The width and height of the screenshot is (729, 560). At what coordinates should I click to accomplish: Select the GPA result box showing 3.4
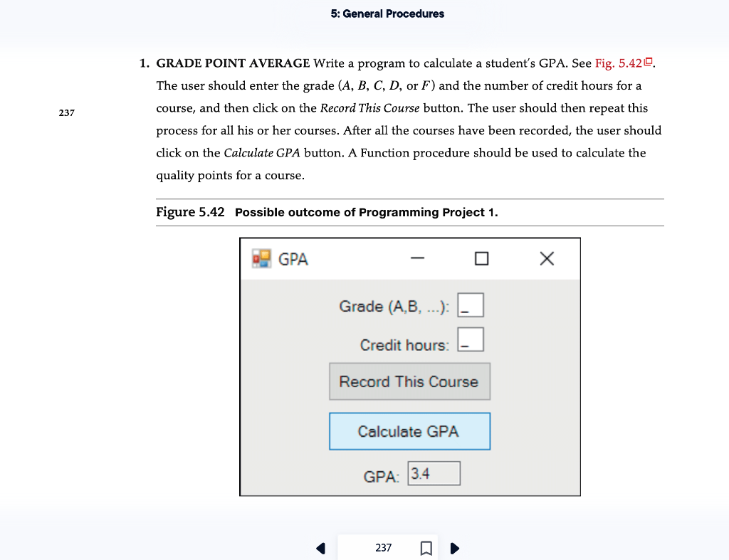[434, 472]
